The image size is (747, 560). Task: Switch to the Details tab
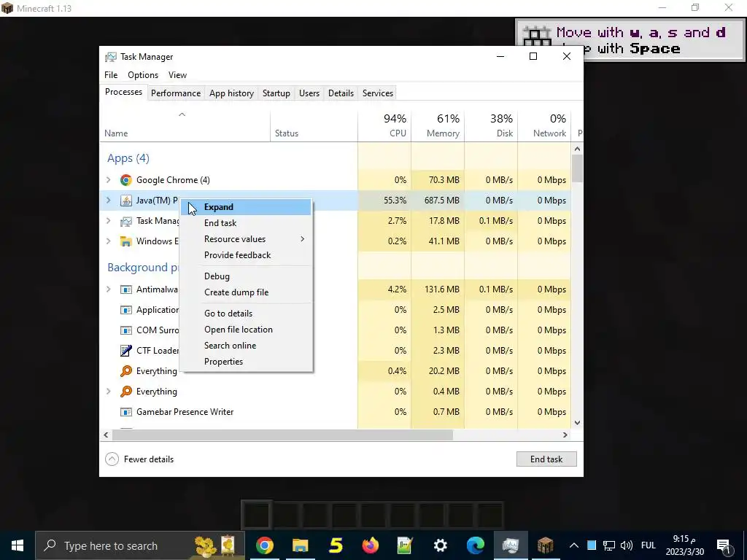341,93
